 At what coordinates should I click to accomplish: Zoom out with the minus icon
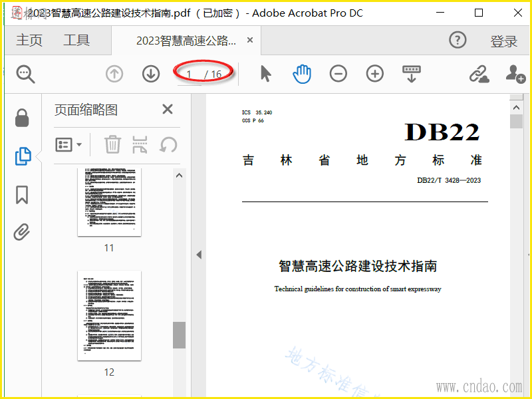point(338,74)
